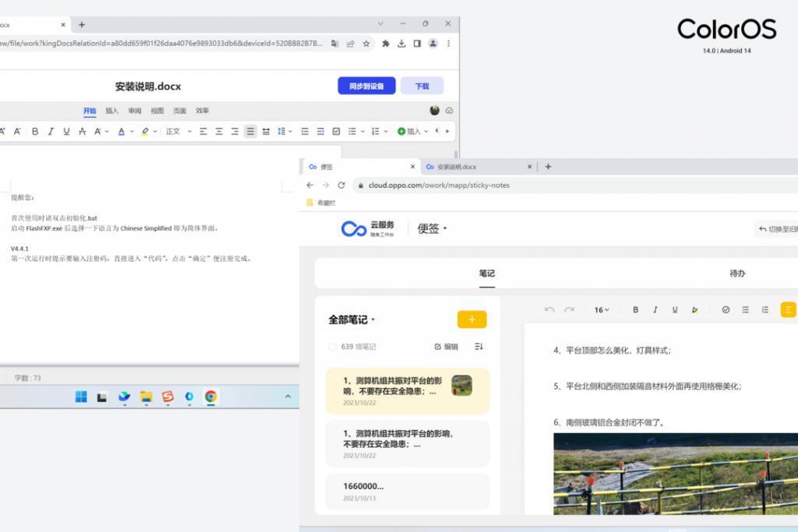Select the circle checkbox beside 639 项笔记

[333, 347]
